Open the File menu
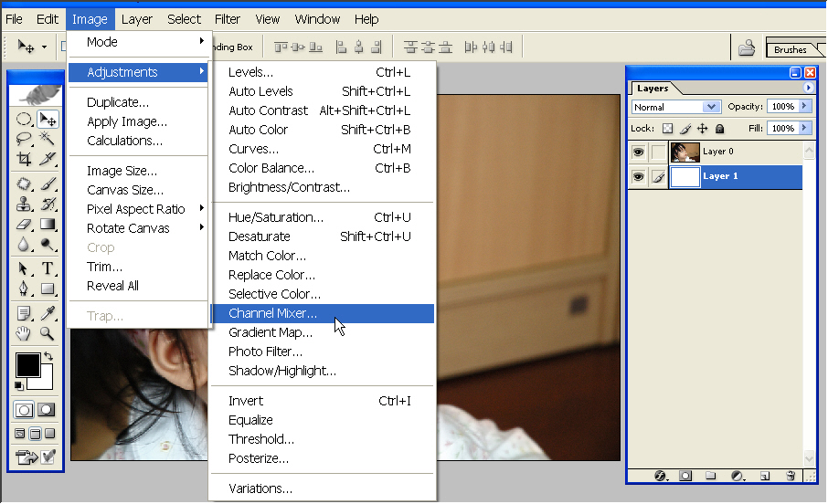This screenshot has height=504, width=828. 14,19
